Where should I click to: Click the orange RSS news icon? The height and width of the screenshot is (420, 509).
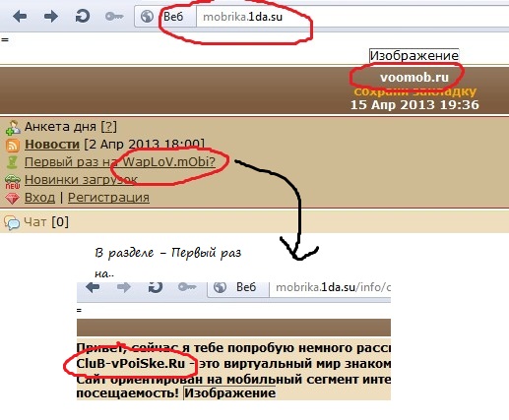12,146
